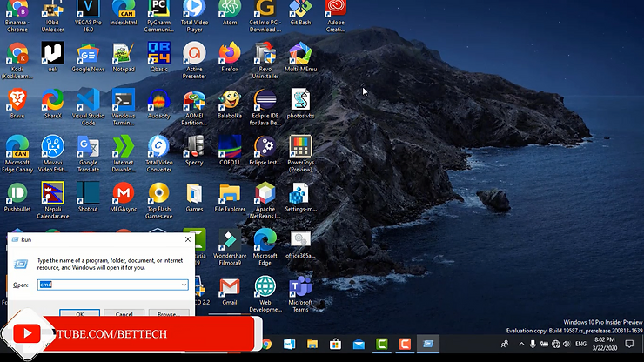
Task: Open Eclipse Installer desktop icon
Action: 265,151
